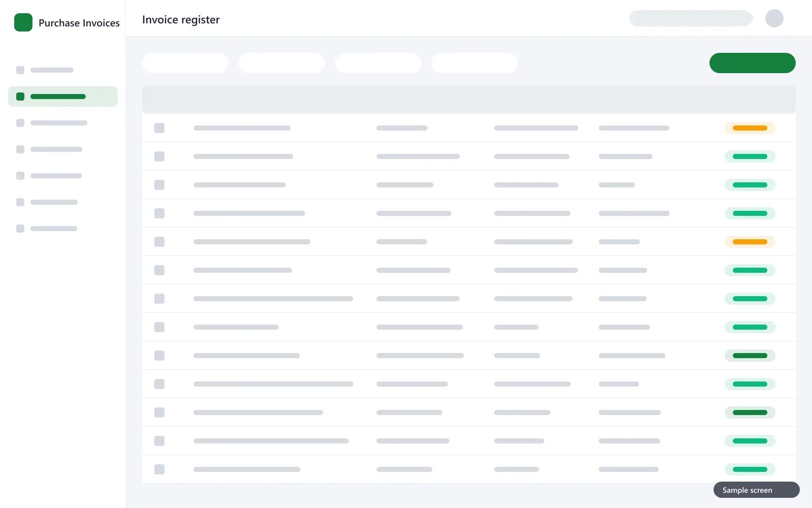Click the grey table header bar
This screenshot has height=508, width=812.
469,100
